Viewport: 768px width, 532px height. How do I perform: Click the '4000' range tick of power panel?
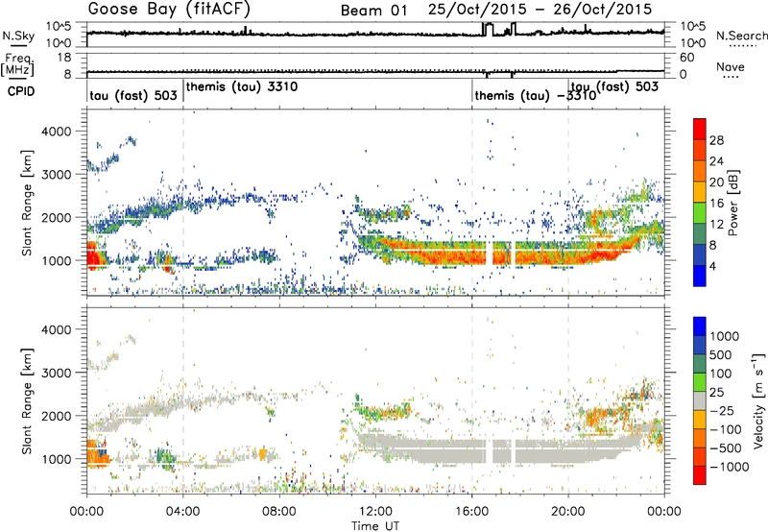[x=56, y=132]
